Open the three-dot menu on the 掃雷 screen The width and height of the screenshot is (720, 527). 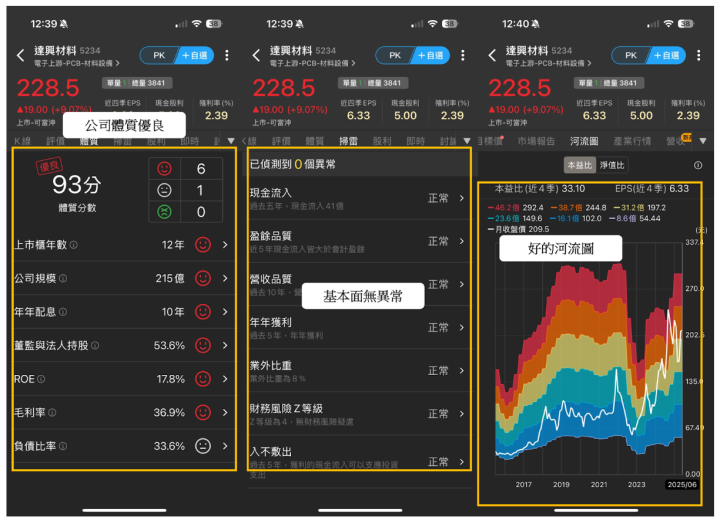(463, 56)
